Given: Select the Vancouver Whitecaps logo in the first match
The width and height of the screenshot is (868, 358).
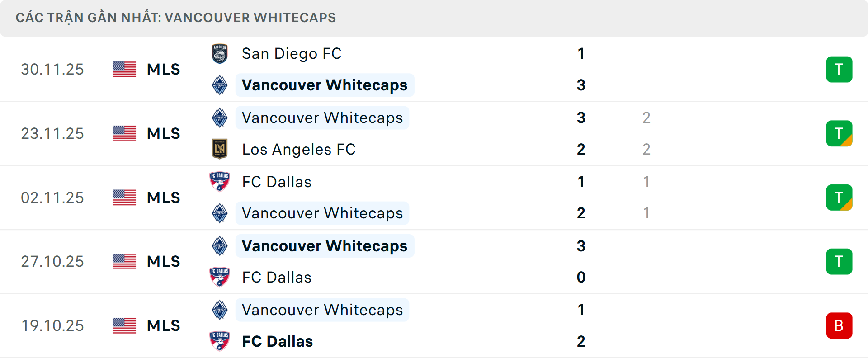Looking at the screenshot, I should pyautogui.click(x=220, y=85).
